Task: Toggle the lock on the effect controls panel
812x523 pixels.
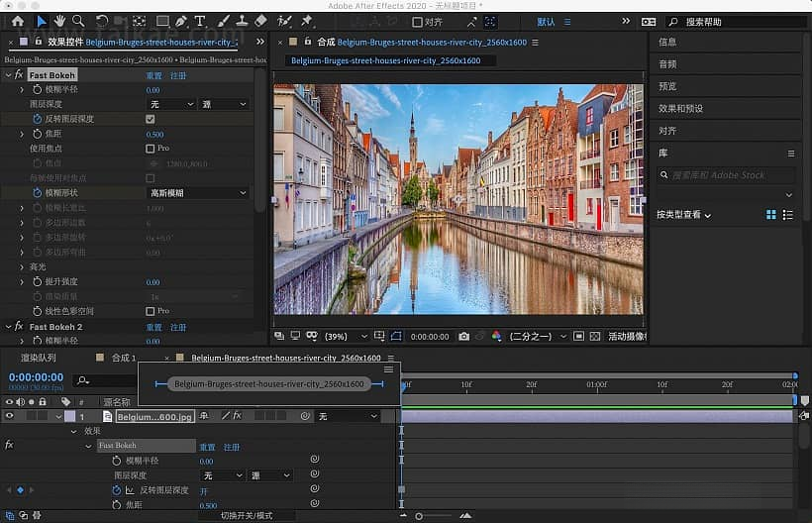Action: [39, 41]
